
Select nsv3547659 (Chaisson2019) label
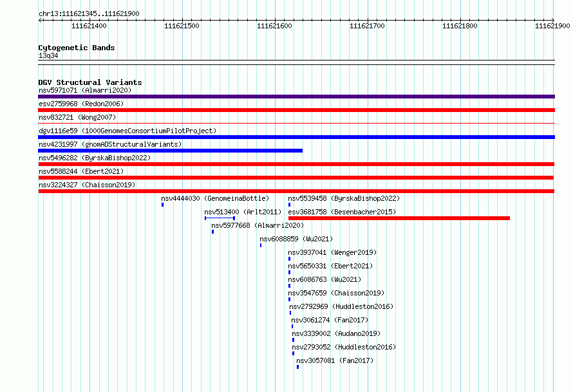(x=336, y=293)
